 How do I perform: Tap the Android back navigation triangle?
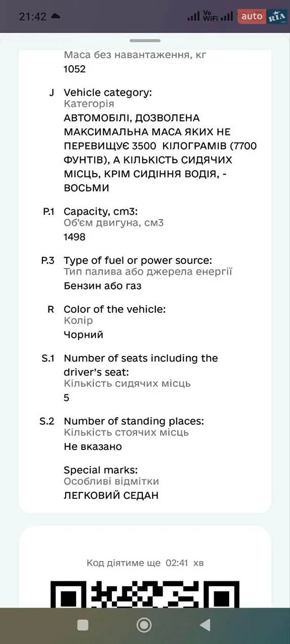click(x=205, y=625)
